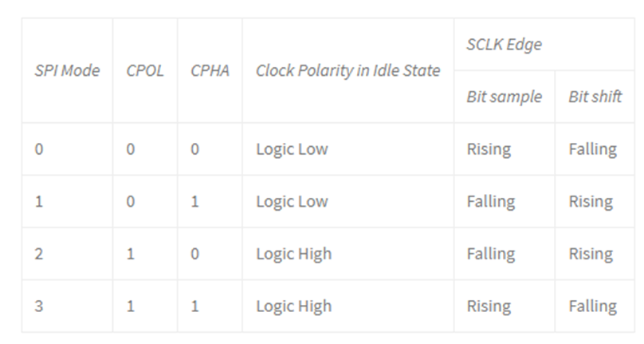Select the "CPOL" column header

click(x=144, y=70)
